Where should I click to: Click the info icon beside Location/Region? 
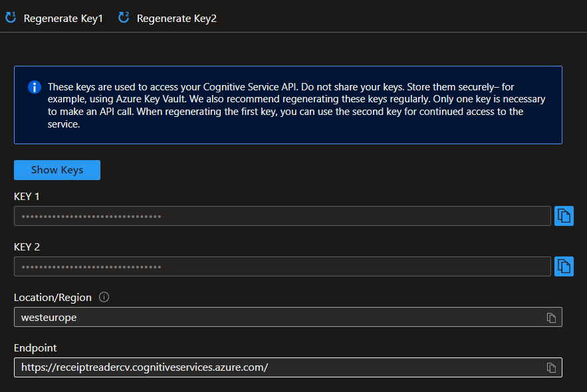pos(104,297)
